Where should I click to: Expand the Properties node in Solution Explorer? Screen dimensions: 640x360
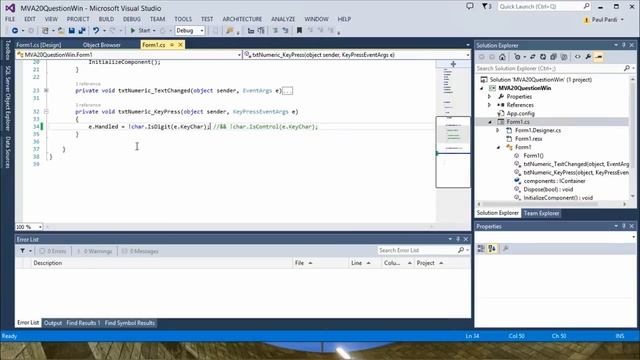[x=489, y=97]
